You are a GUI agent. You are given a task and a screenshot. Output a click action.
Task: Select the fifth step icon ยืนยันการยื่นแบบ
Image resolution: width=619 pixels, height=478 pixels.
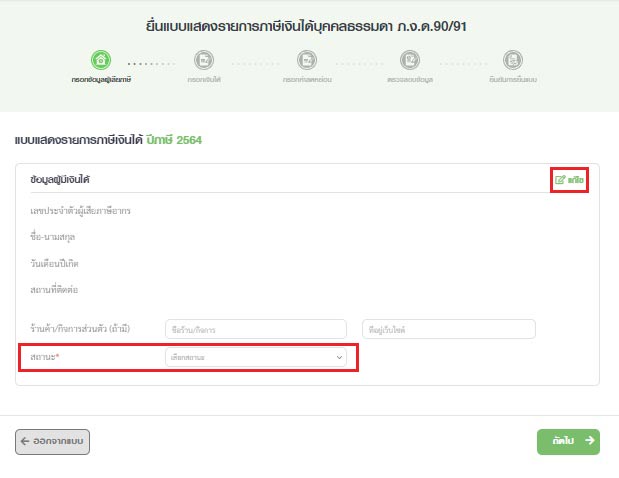[x=513, y=60]
